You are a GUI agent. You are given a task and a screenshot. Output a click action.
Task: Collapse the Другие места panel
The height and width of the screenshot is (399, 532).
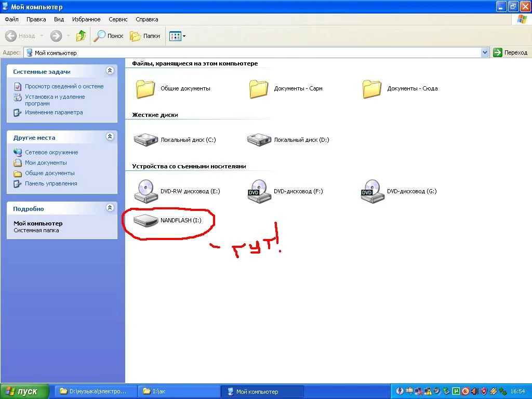(110, 137)
